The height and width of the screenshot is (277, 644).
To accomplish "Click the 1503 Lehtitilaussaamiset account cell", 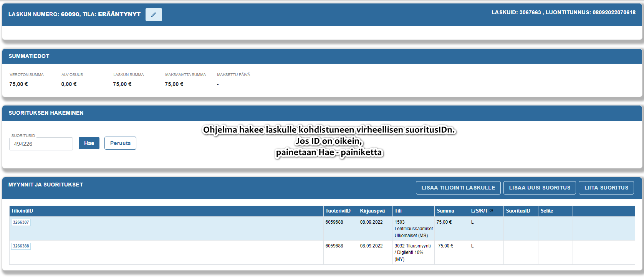I will 414,229.
